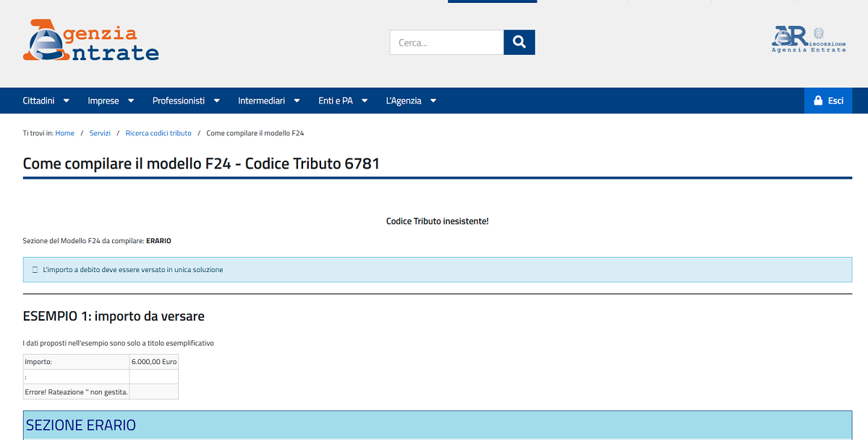The width and height of the screenshot is (868, 440).
Task: Focus the Cerca search field
Action: click(x=446, y=43)
